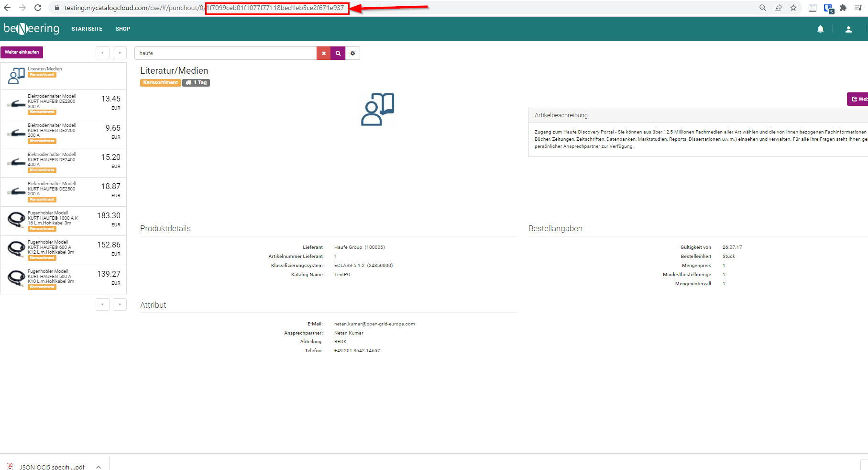Click into the haufe search field

click(x=225, y=53)
